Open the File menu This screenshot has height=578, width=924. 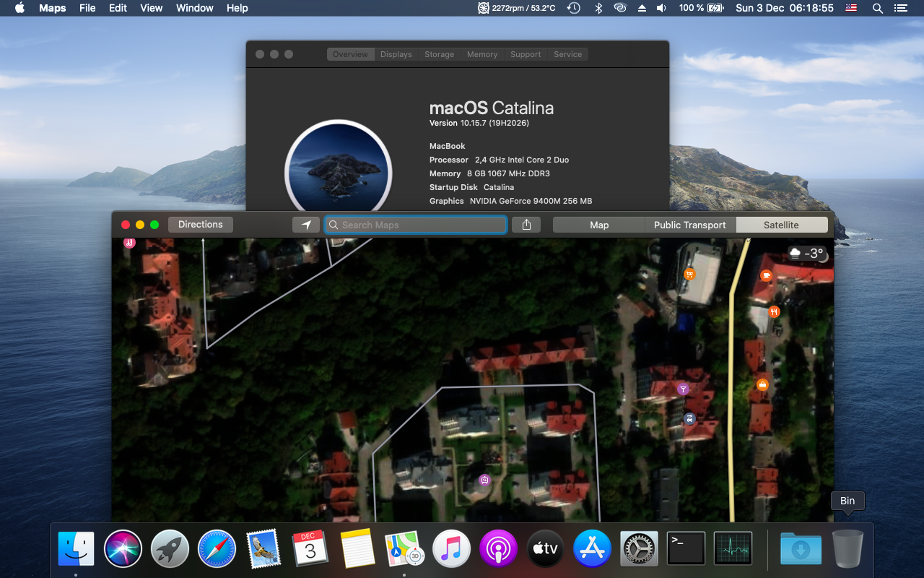pyautogui.click(x=87, y=8)
